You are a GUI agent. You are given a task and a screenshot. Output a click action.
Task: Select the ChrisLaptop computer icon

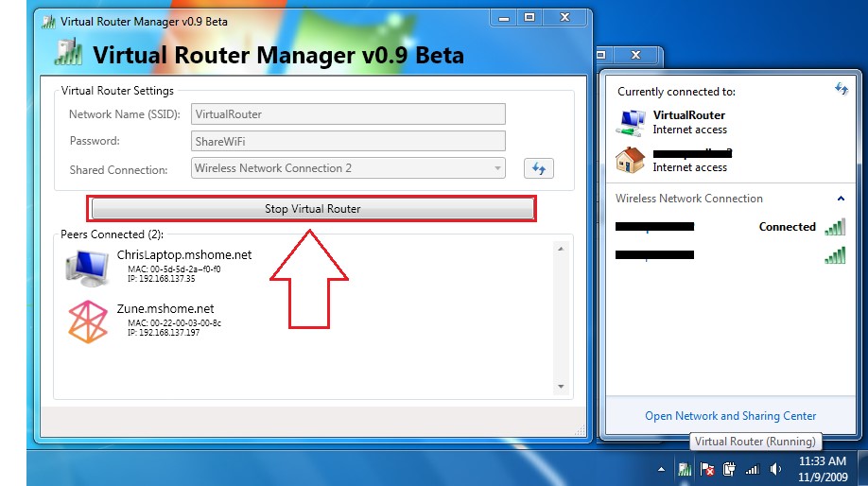[88, 268]
